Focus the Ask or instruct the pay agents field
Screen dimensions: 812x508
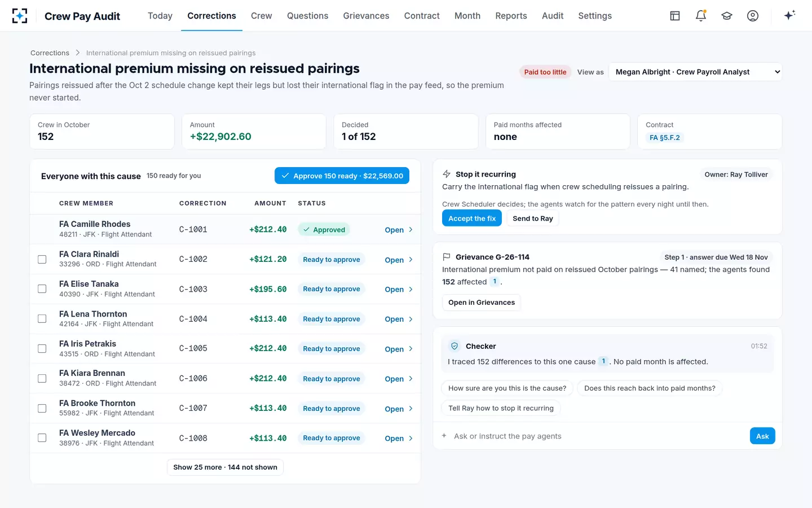coord(598,436)
